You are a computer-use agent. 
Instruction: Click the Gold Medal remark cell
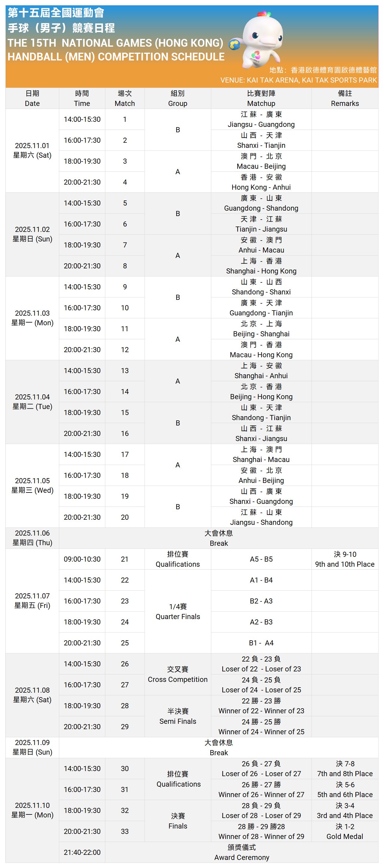point(345,831)
